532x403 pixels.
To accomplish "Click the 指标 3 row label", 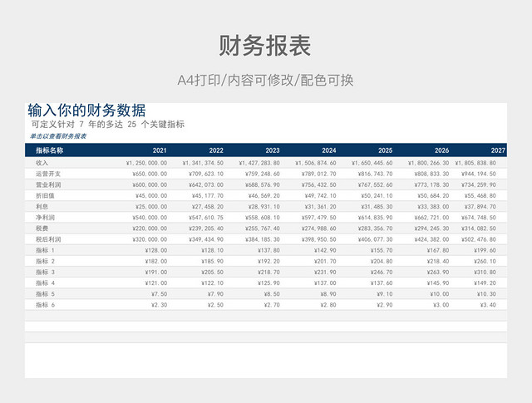I will (x=45, y=272).
